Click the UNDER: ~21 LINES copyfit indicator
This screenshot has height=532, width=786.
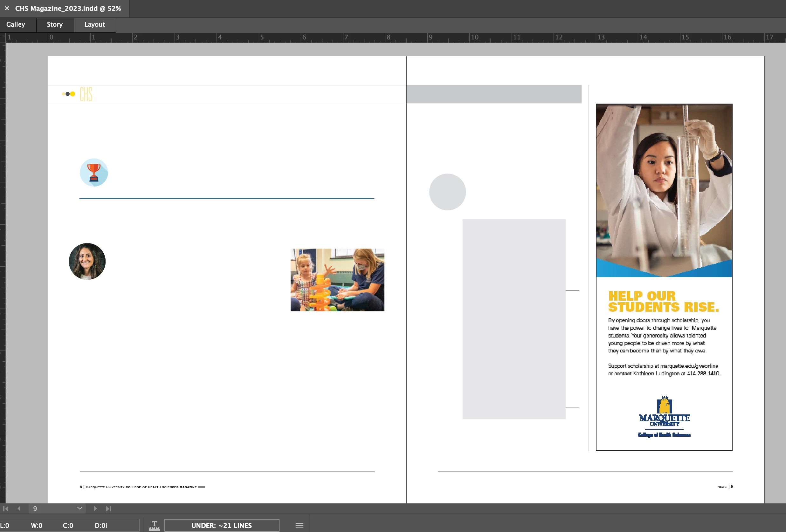pos(222,526)
